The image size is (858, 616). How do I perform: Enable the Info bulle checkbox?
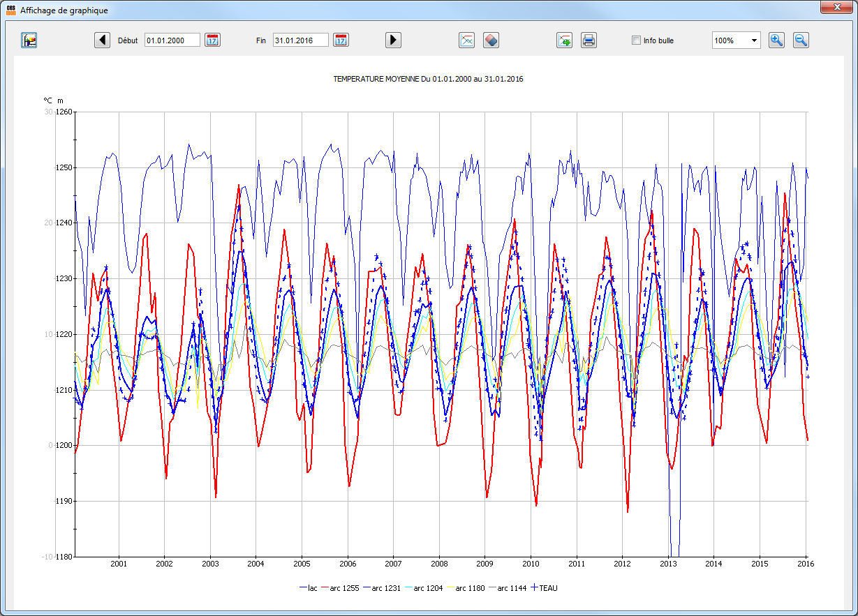point(636,40)
